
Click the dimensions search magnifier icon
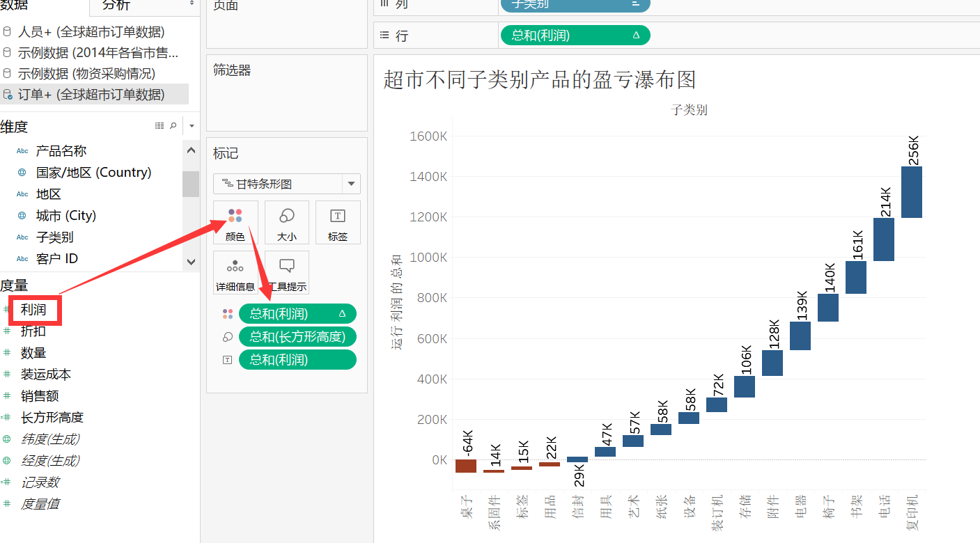point(173,126)
